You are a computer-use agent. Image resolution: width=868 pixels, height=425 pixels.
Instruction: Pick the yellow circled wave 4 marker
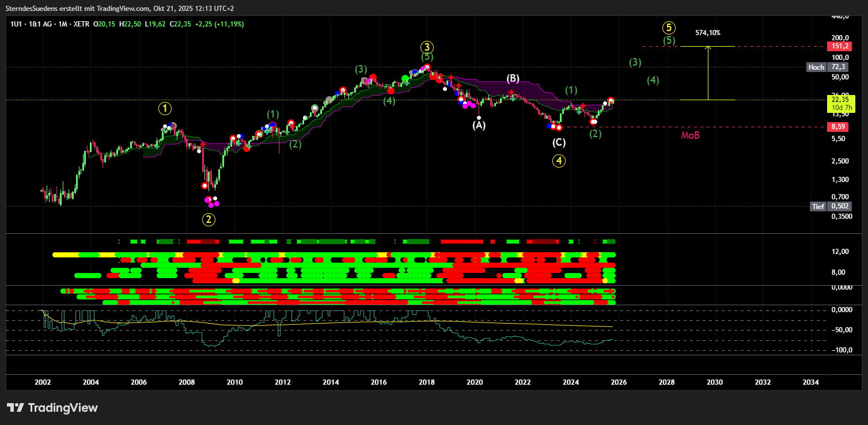click(559, 161)
